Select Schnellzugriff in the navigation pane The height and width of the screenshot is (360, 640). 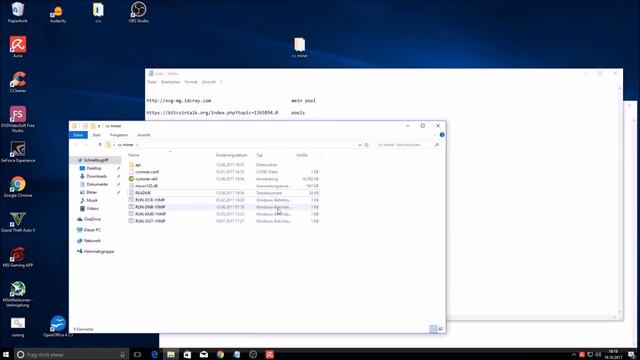pyautogui.click(x=96, y=160)
